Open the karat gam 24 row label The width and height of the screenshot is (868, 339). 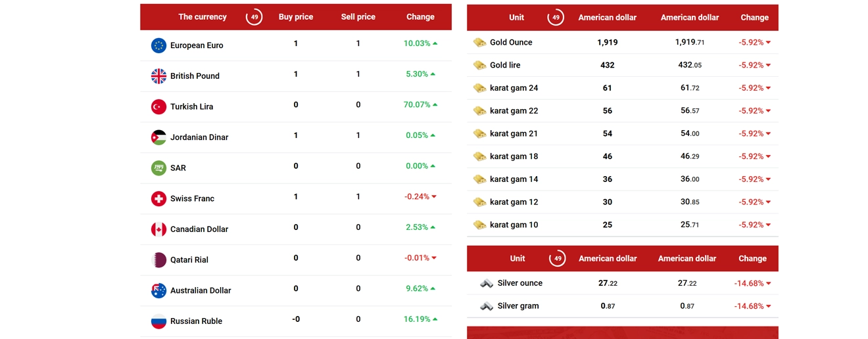(x=514, y=88)
